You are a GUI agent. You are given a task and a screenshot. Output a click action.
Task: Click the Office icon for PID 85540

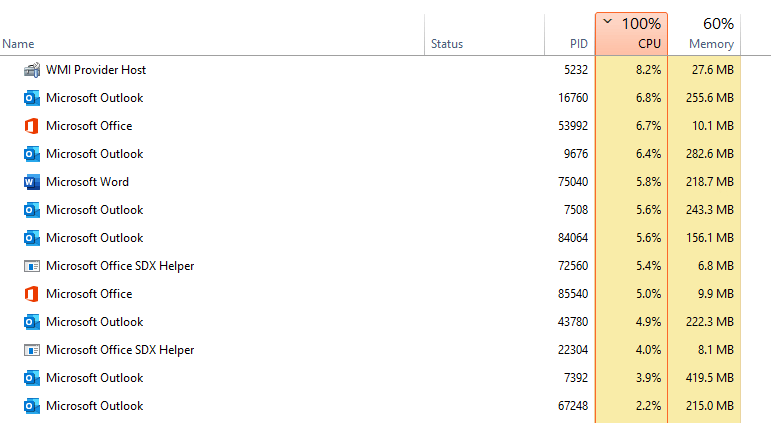32,294
